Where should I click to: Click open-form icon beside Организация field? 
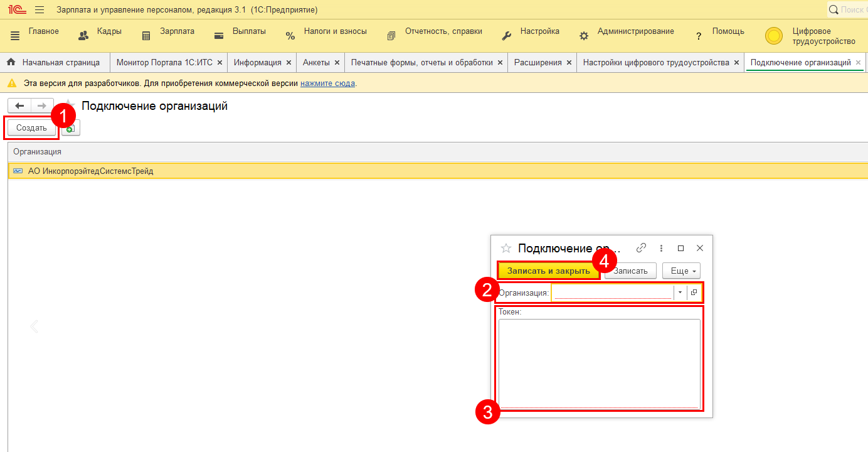click(694, 293)
